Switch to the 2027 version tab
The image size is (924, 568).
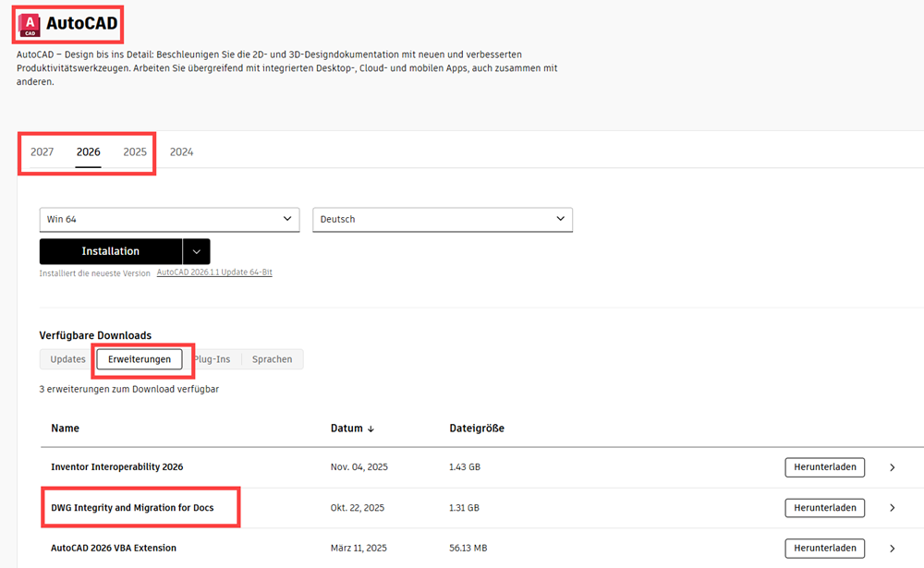(42, 152)
